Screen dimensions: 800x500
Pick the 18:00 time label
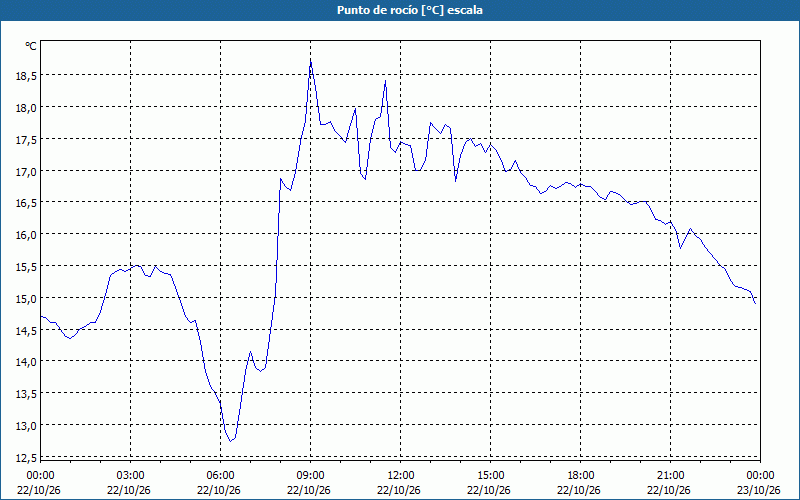[x=581, y=476]
